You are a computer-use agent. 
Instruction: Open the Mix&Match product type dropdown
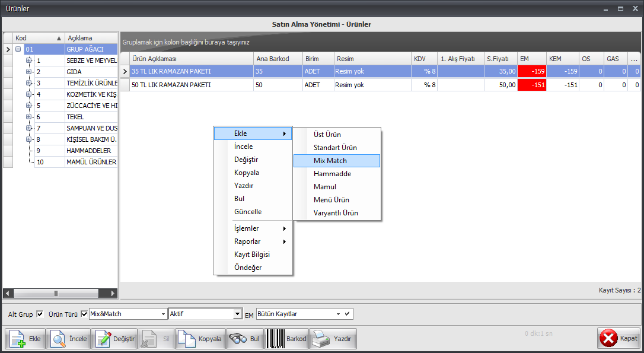click(163, 314)
